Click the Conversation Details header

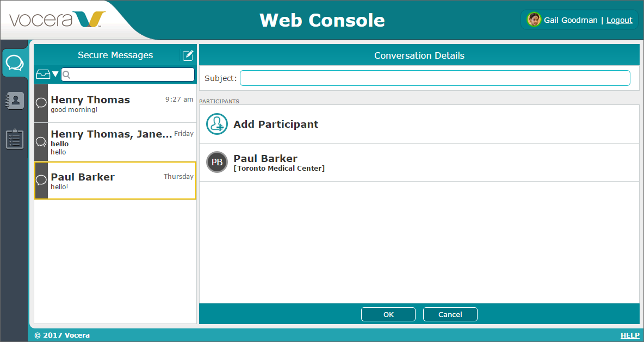click(419, 56)
